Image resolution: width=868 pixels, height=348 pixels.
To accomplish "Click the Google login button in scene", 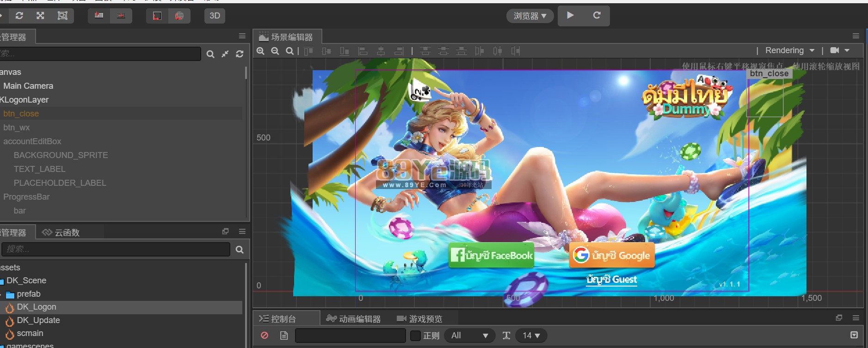I will point(612,255).
